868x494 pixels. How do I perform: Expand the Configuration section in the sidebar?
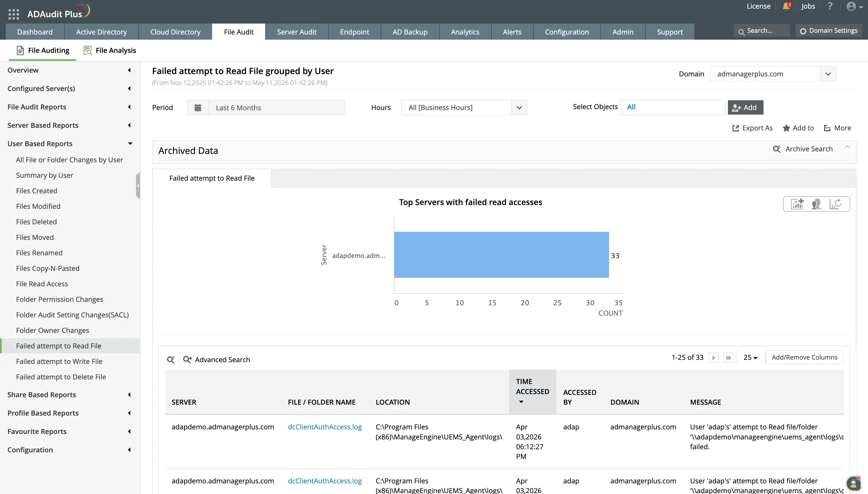coord(70,449)
